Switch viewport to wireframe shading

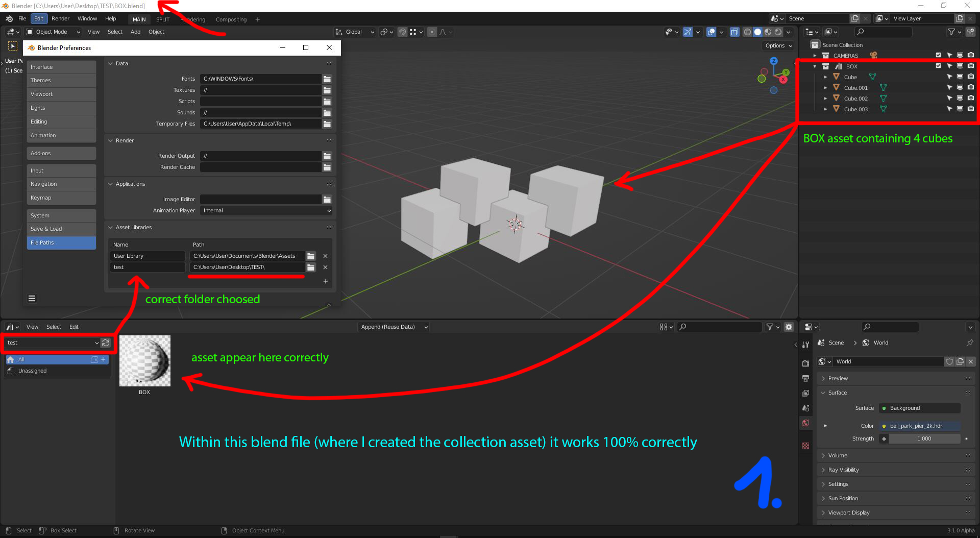pyautogui.click(x=747, y=32)
